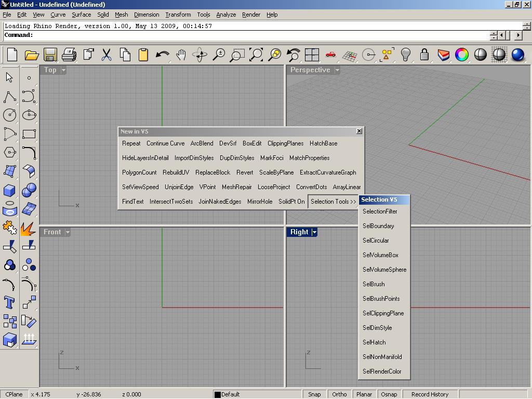This screenshot has height=399, width=532.
Task: Open the Surface menu
Action: click(81, 15)
